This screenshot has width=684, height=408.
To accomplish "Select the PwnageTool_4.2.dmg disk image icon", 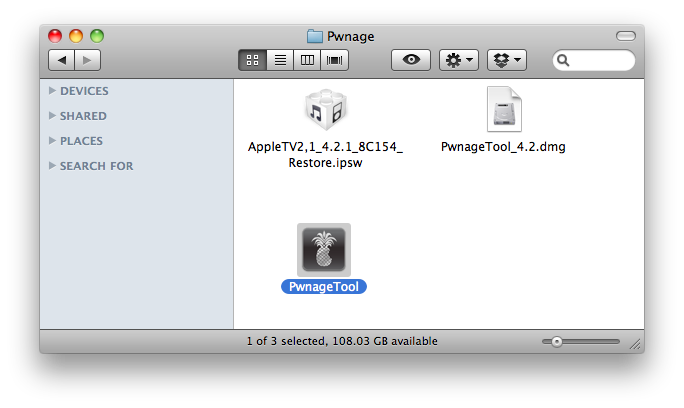I will click(x=503, y=110).
